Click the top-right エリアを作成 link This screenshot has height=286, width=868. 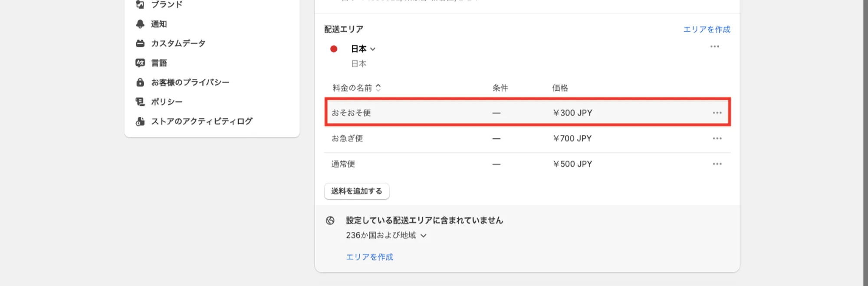(x=707, y=29)
